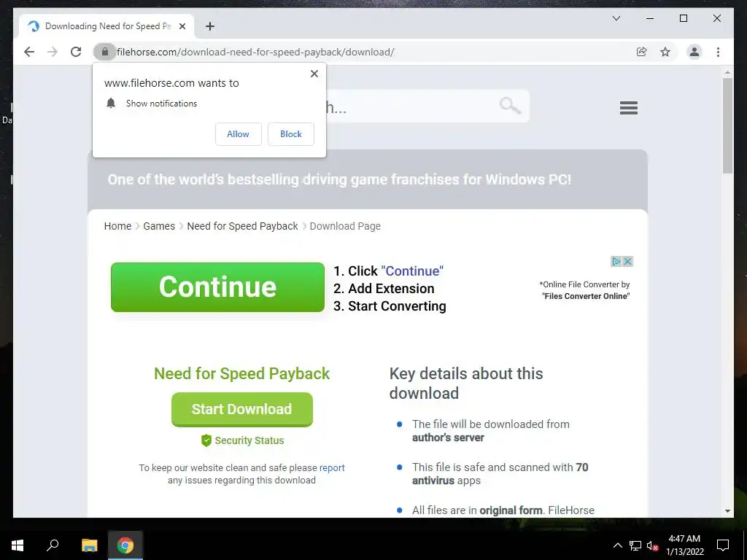
Task: Click the page vertical scrollbar thumb
Action: [727, 125]
